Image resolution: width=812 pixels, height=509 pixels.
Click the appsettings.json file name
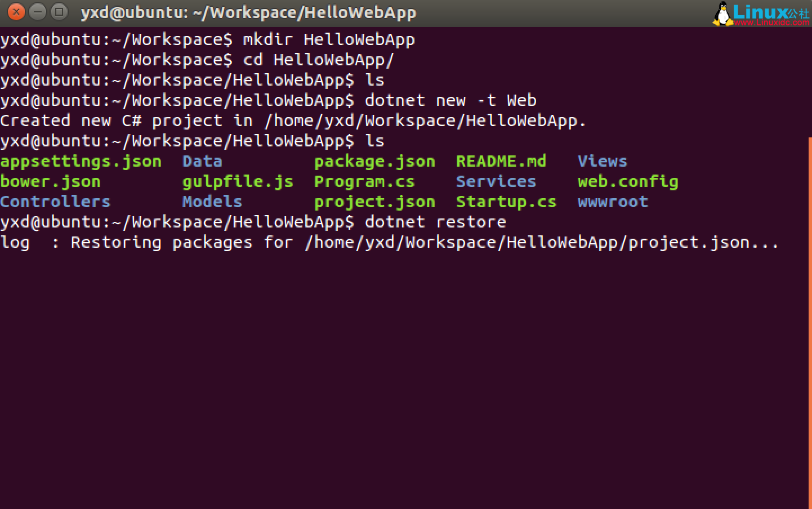tap(81, 161)
